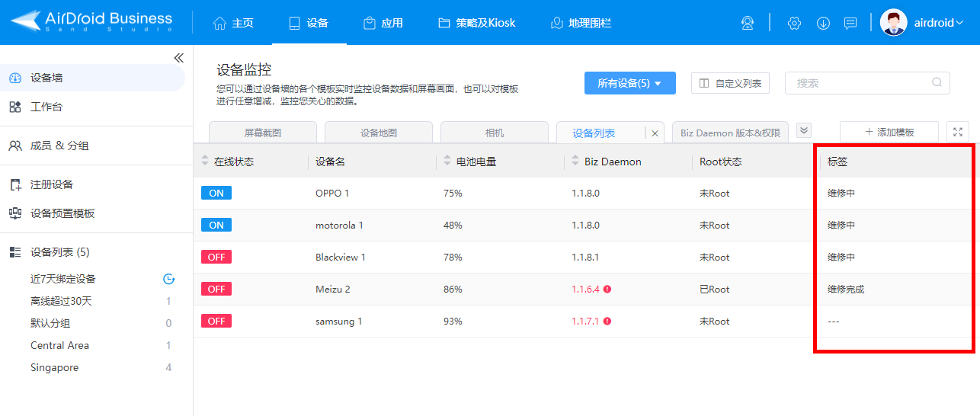Click Root状态 column header
The image size is (980, 416).
coord(721,162)
